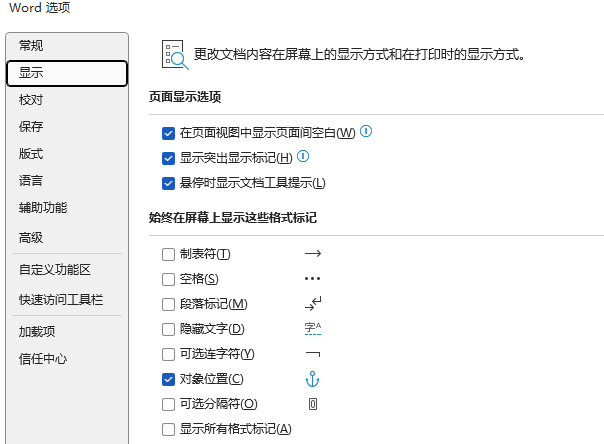The width and height of the screenshot is (604, 444).
Task: Click the tab arrow symbol icon
Action: click(312, 254)
